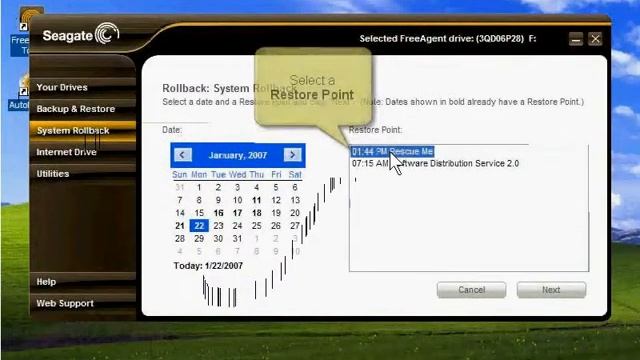Select January 16 in the calendar
640x360 pixels.
click(218, 213)
